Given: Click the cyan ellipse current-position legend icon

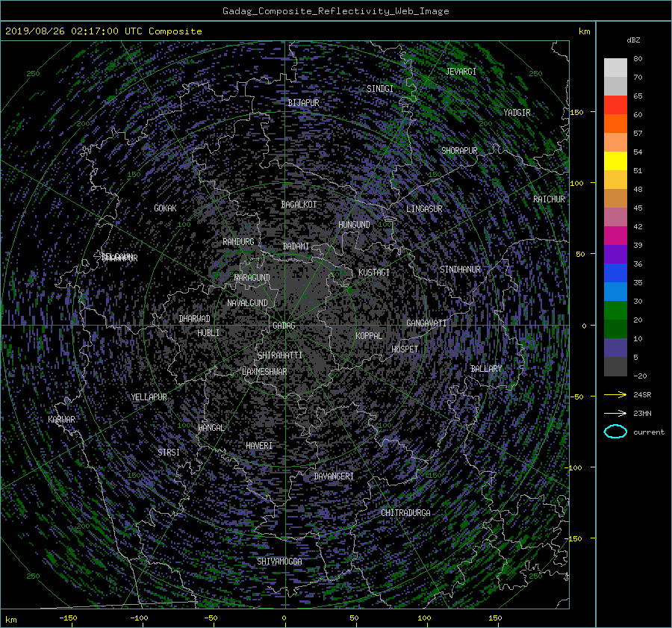Looking at the screenshot, I should [x=615, y=432].
